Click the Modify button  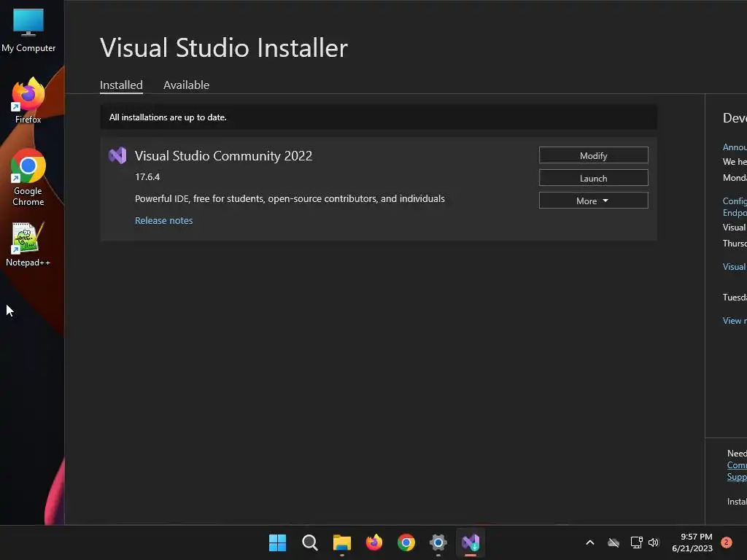pos(594,155)
